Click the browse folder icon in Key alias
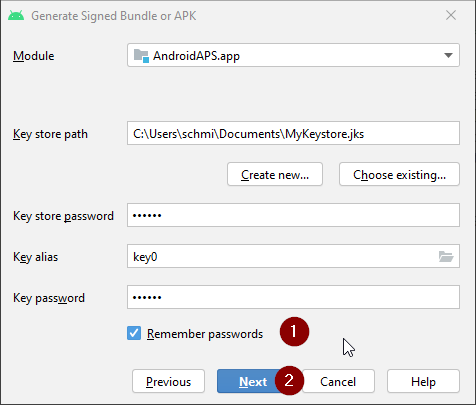This screenshot has width=476, height=405. pyautogui.click(x=446, y=256)
